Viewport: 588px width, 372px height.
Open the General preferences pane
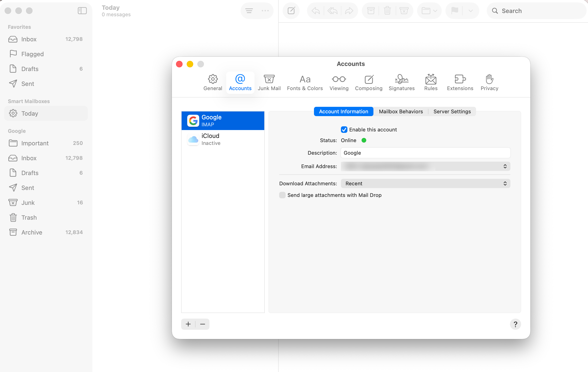click(213, 82)
